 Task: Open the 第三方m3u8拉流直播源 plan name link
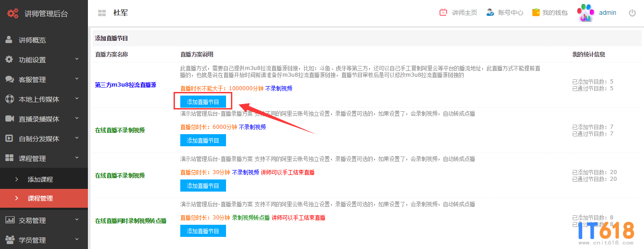point(126,85)
